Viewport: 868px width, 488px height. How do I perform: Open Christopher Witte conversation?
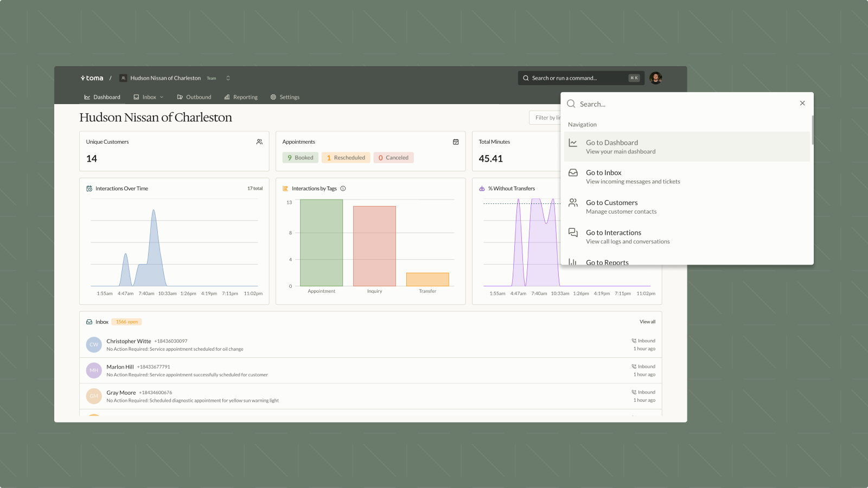tap(371, 345)
